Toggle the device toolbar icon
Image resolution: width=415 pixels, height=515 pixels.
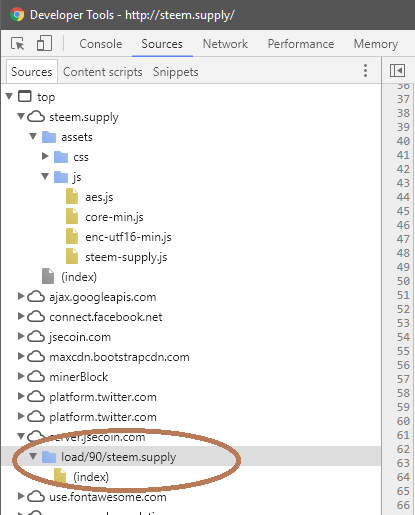click(x=44, y=43)
